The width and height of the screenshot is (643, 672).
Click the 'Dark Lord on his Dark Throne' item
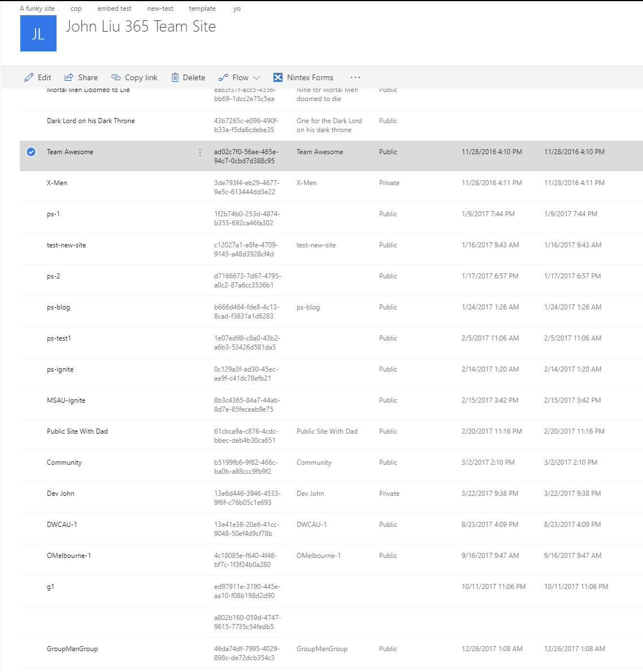(90, 121)
